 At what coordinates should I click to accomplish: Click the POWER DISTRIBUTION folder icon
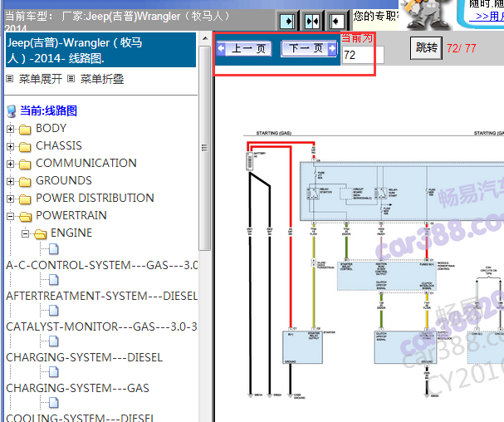[25, 199]
